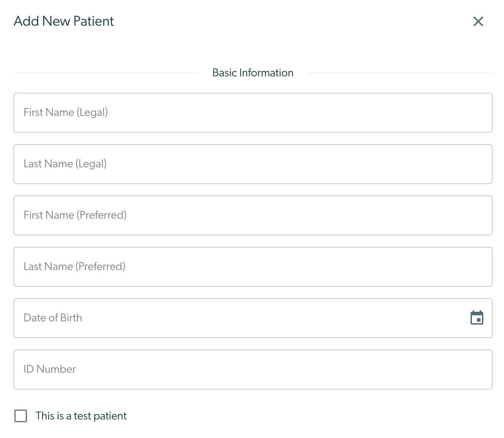Select the Last Name (Legal) field
504x438 pixels.
[x=252, y=164]
